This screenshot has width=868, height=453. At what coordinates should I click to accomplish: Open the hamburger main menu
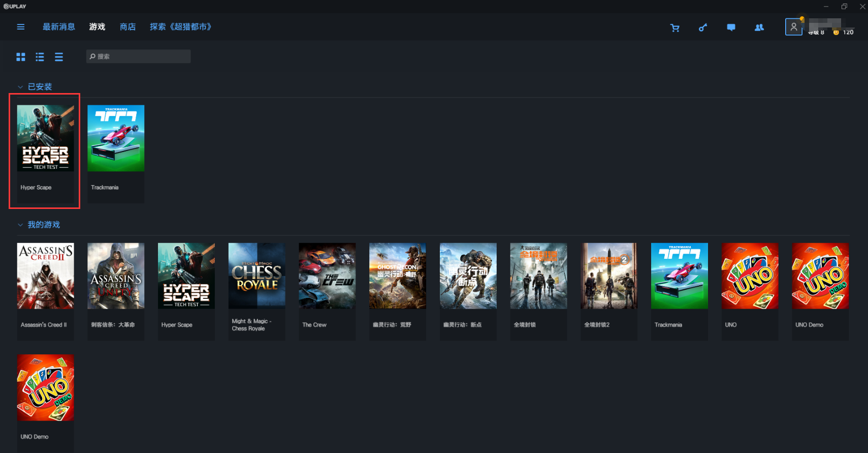(21, 27)
